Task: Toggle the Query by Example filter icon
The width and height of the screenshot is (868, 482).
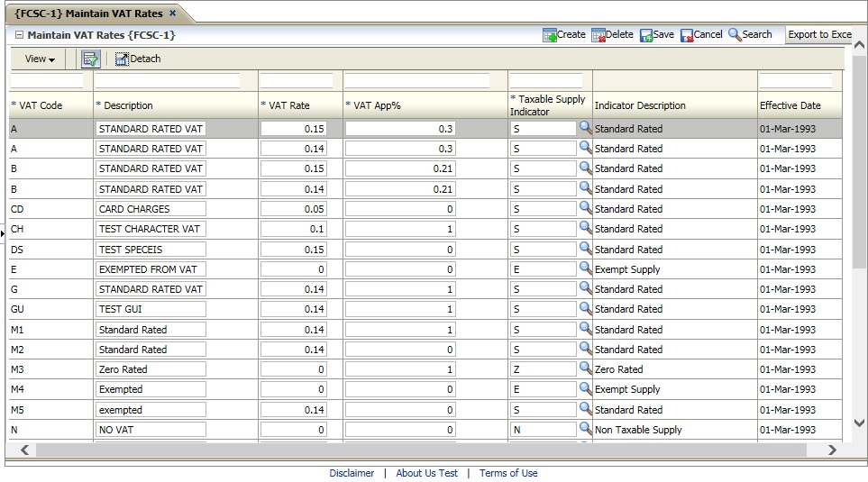Action: [x=90, y=59]
